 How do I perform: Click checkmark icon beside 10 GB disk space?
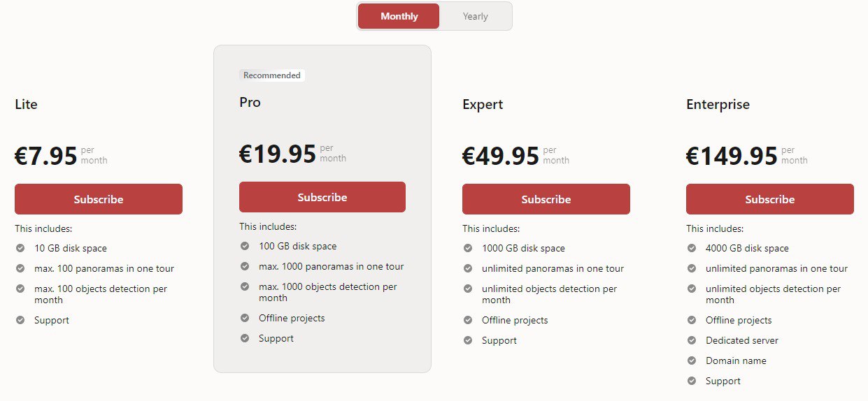pyautogui.click(x=20, y=248)
